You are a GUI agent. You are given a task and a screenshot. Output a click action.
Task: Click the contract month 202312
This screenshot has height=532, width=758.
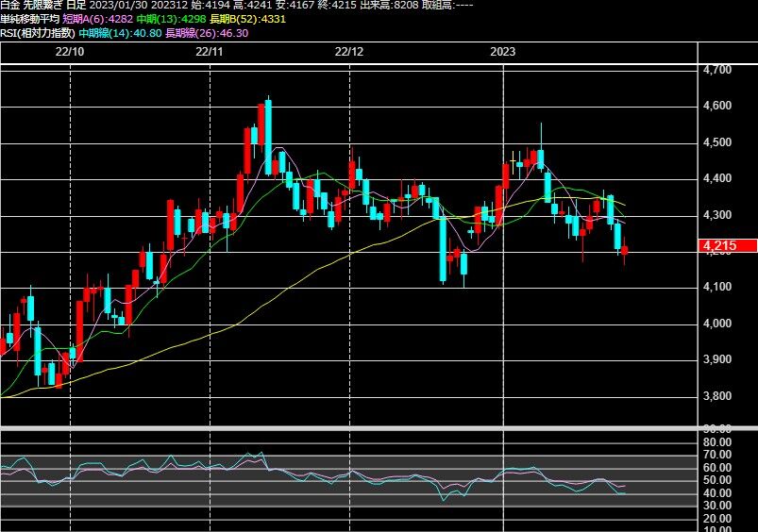pyautogui.click(x=169, y=6)
